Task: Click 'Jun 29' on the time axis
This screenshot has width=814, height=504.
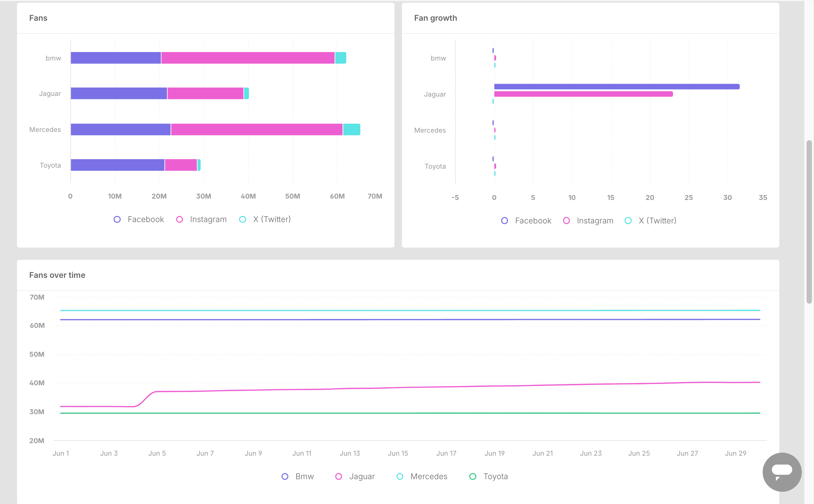Action: point(735,453)
